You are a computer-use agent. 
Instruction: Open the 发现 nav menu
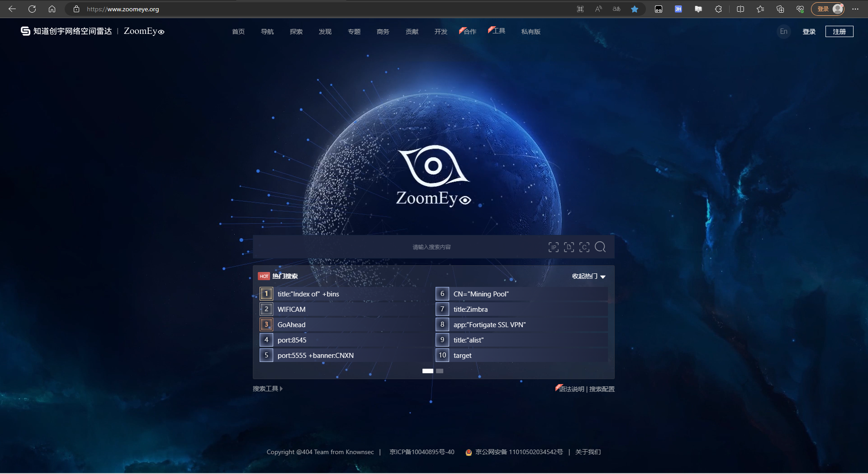(325, 32)
